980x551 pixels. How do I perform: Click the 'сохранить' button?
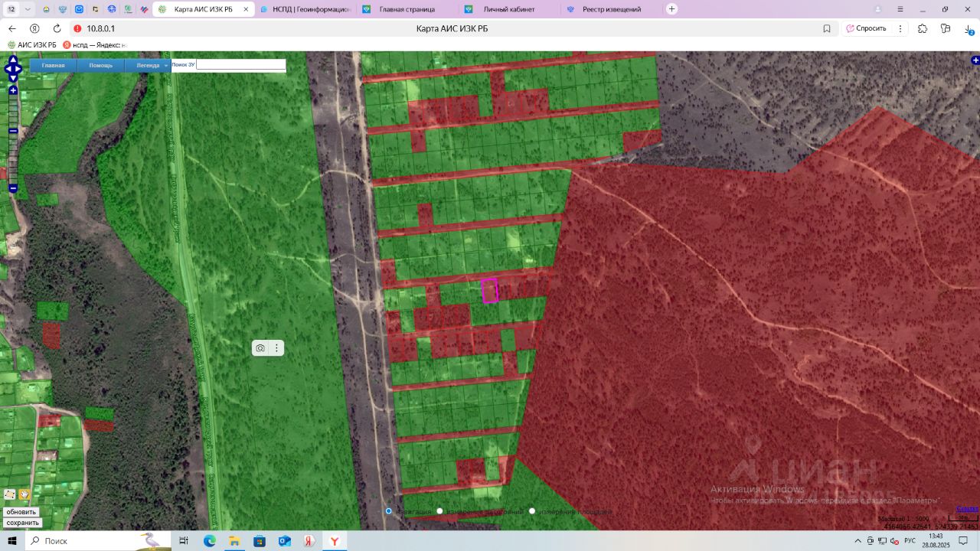[22, 523]
